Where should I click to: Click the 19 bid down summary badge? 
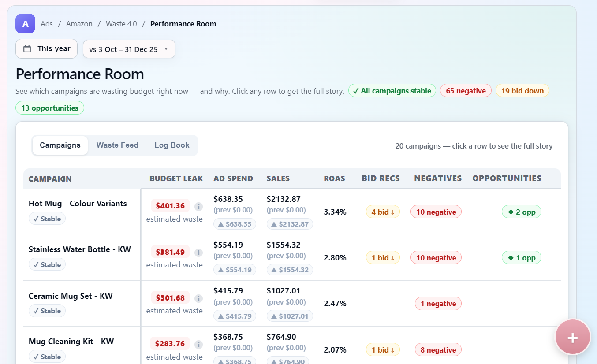tap(522, 91)
